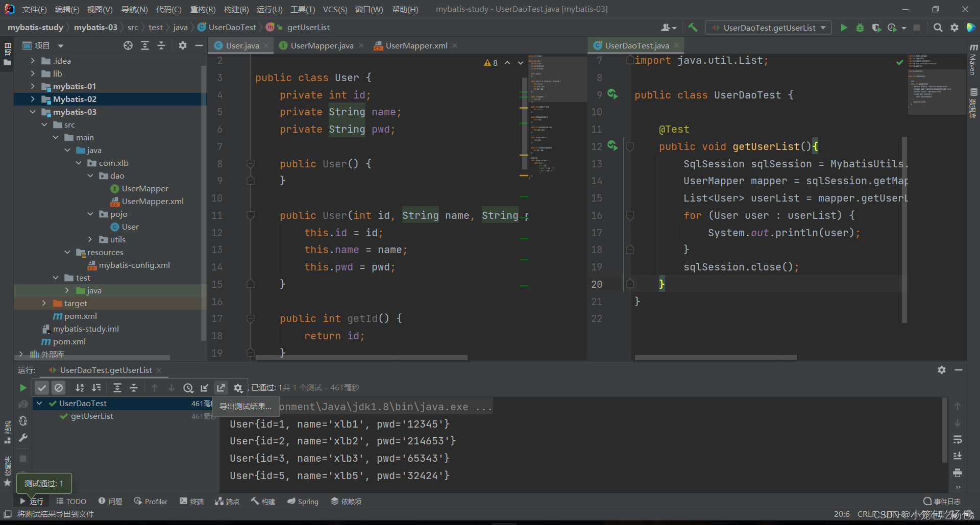Switch to the UserMapper.xml tab

[416, 45]
